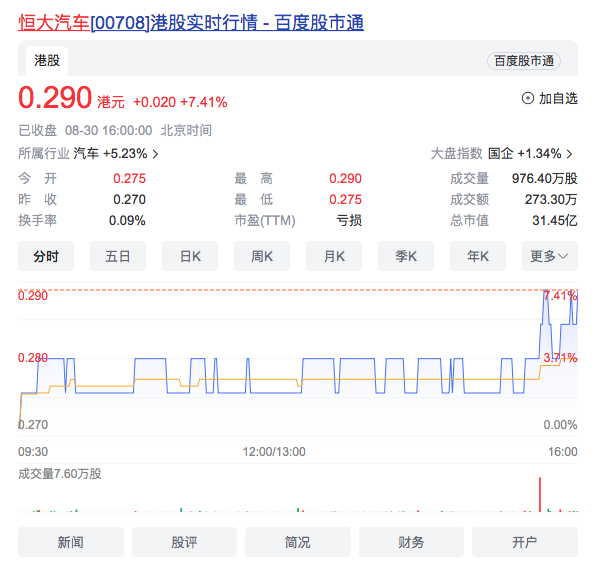The height and width of the screenshot is (565, 600).
Task: Expand index details chevron after +1.34%
Action: click(569, 154)
